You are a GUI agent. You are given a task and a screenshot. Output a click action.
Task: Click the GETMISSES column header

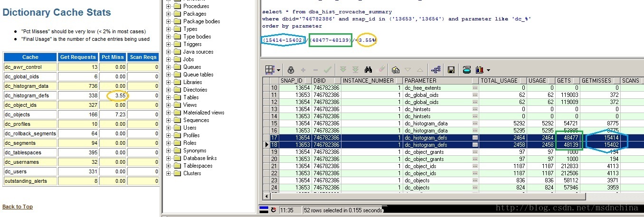point(600,80)
